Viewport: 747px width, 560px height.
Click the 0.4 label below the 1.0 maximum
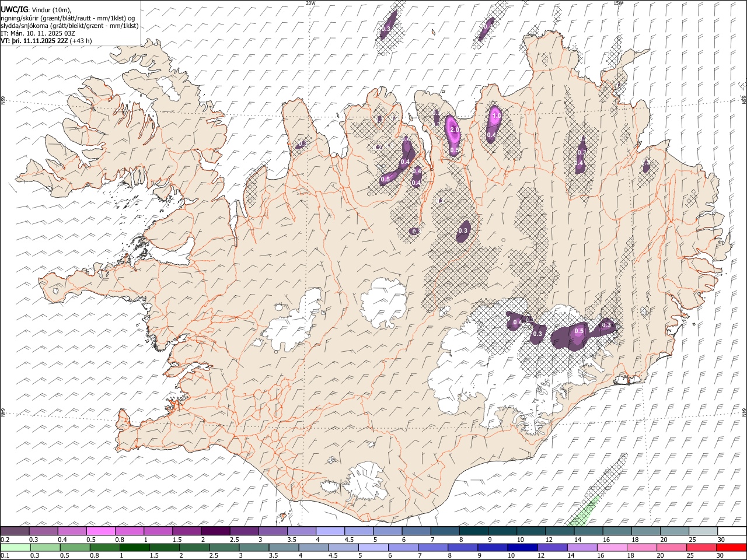click(491, 135)
